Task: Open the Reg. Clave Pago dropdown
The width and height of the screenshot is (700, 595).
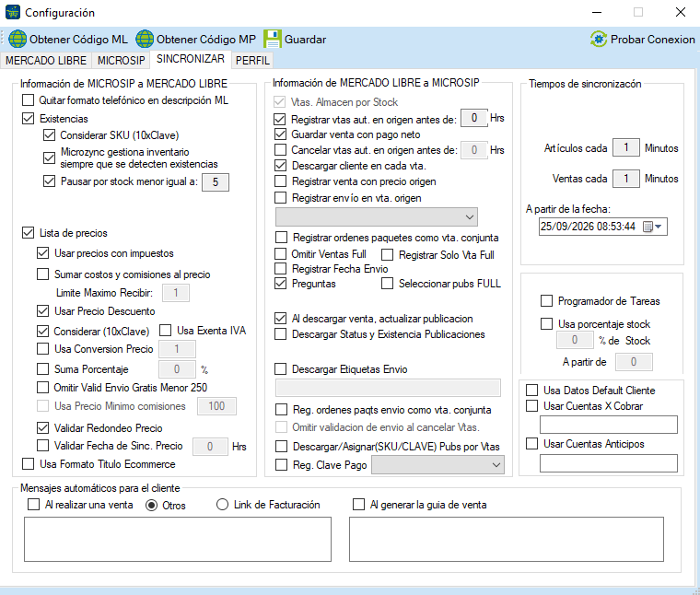Action: click(437, 464)
